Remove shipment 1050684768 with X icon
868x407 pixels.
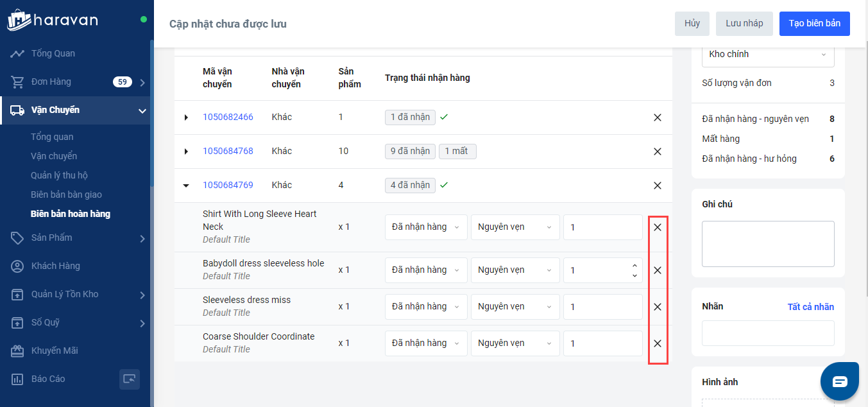click(x=657, y=152)
